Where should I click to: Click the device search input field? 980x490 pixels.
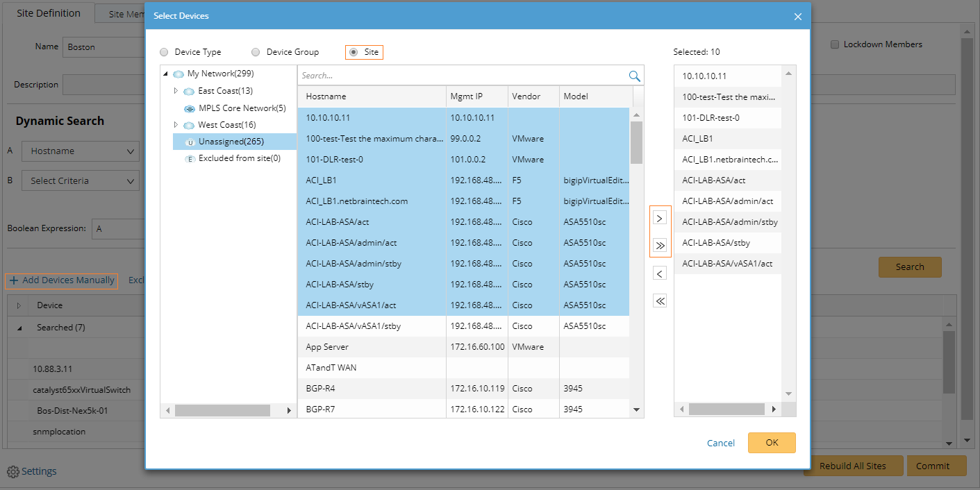point(462,76)
